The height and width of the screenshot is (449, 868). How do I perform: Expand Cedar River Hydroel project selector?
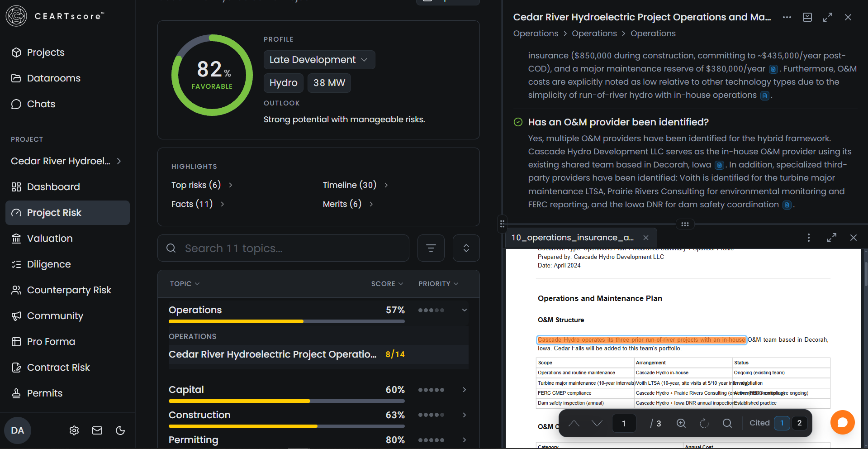[x=67, y=161]
